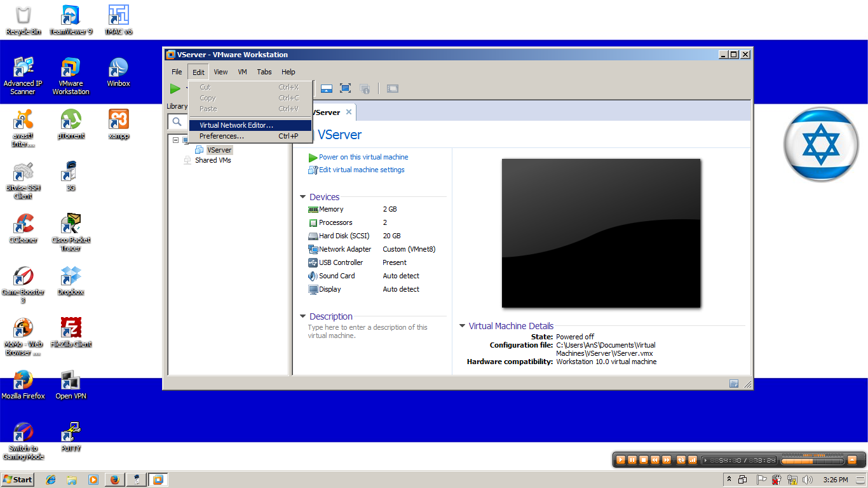Open the VM menu

tap(243, 72)
